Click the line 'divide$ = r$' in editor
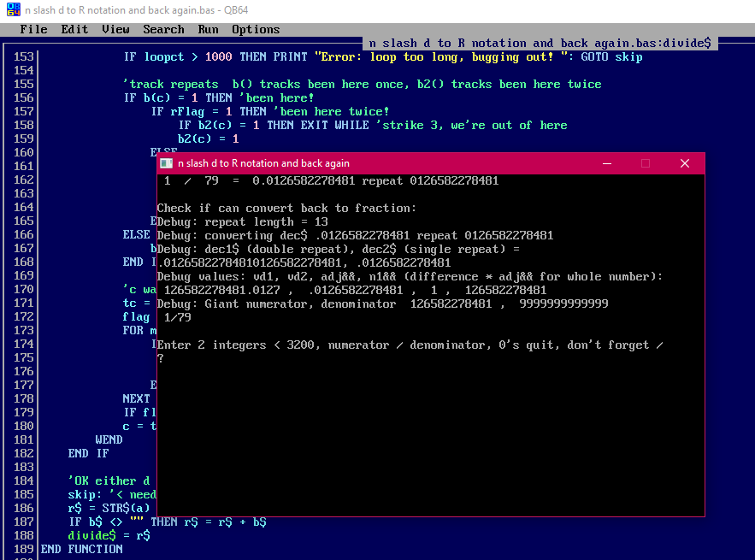This screenshot has height=560, width=755. (x=109, y=535)
